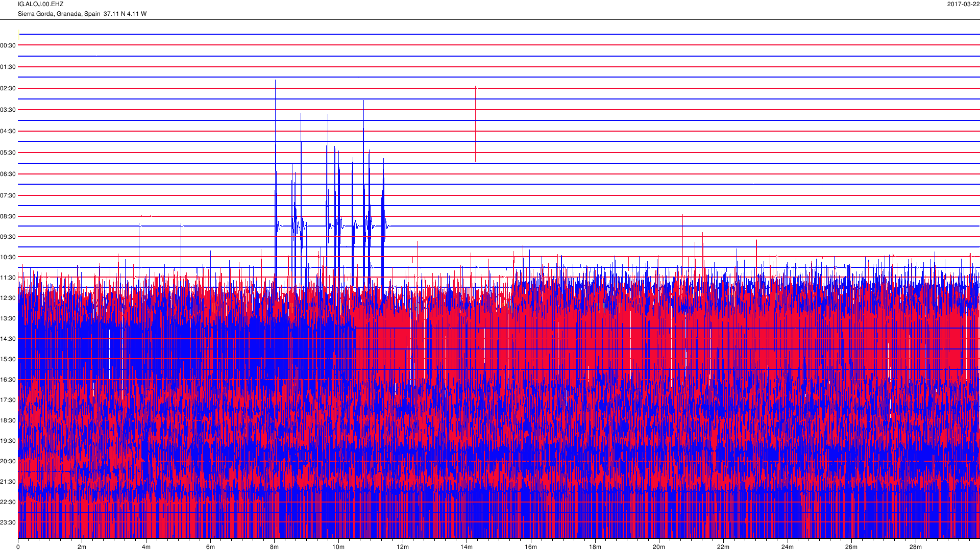980x551 pixels.
Task: Click the 12m axis label
Action: (x=403, y=547)
